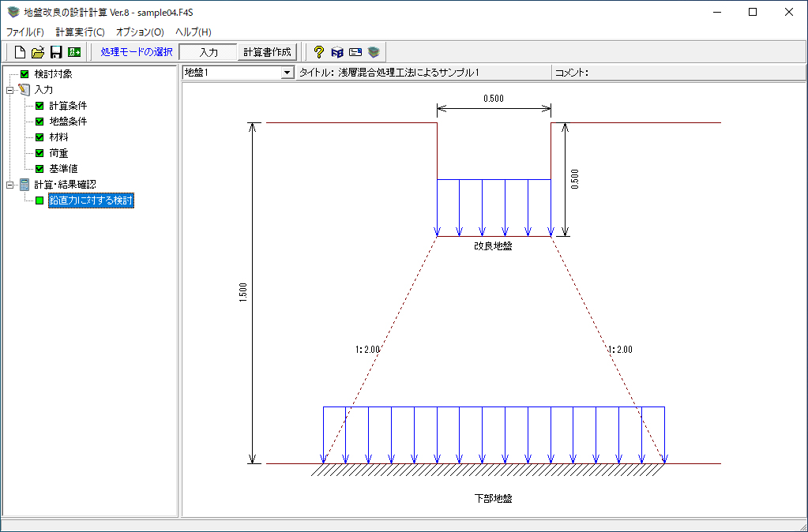This screenshot has height=532, width=808.
Task: Collapse the 計算・結果確認 tree node
Action: (x=9, y=185)
